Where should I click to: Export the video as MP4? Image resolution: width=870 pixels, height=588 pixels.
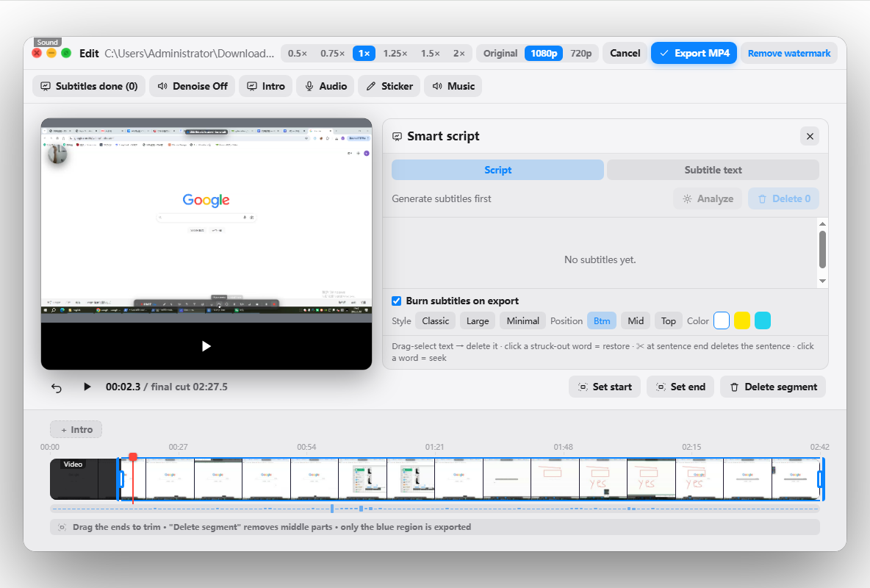click(x=694, y=54)
